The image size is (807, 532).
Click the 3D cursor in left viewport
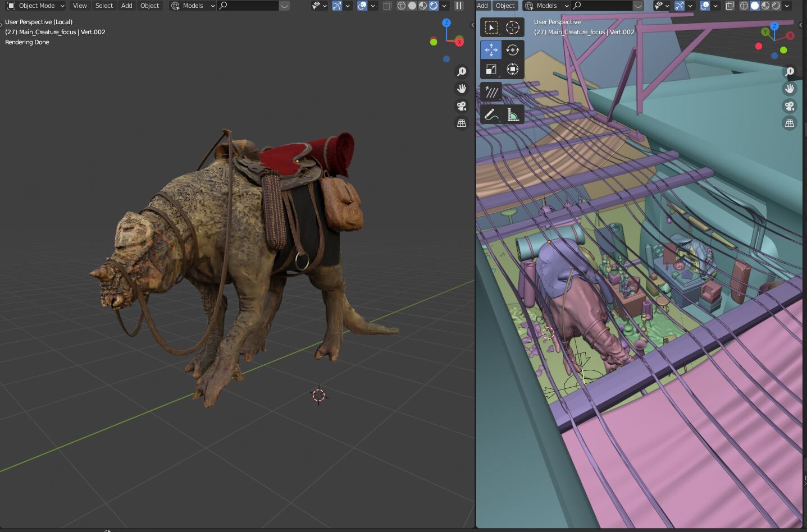[318, 395]
